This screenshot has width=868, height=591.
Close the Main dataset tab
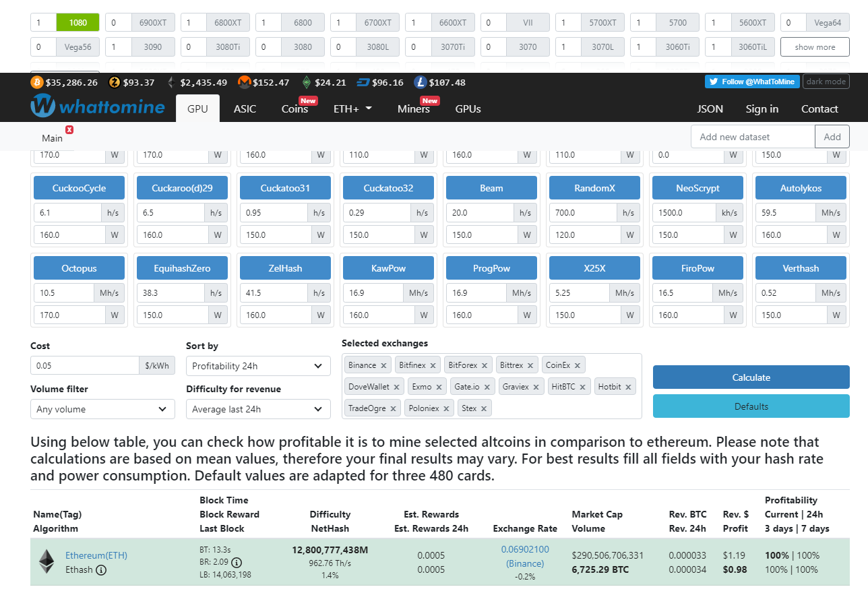[69, 129]
